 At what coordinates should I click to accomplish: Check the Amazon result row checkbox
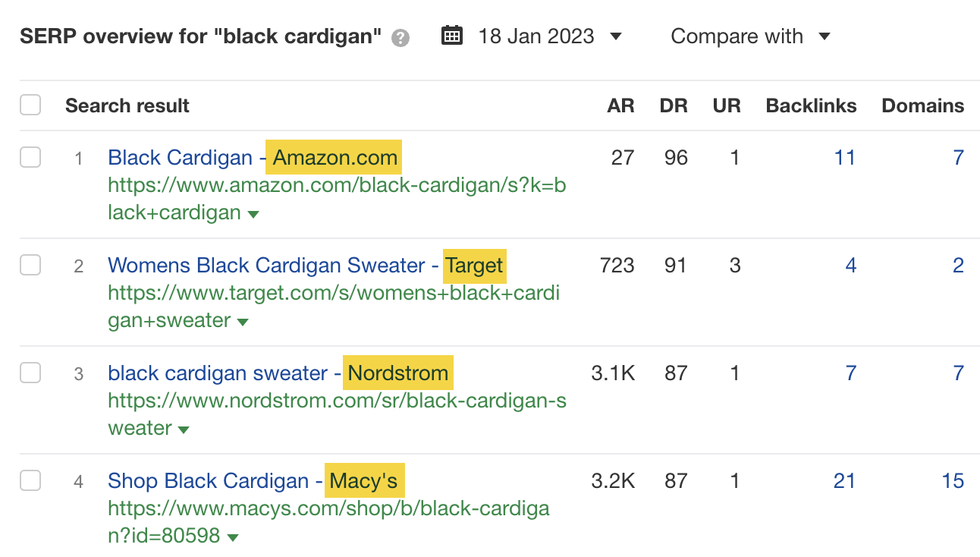point(30,157)
